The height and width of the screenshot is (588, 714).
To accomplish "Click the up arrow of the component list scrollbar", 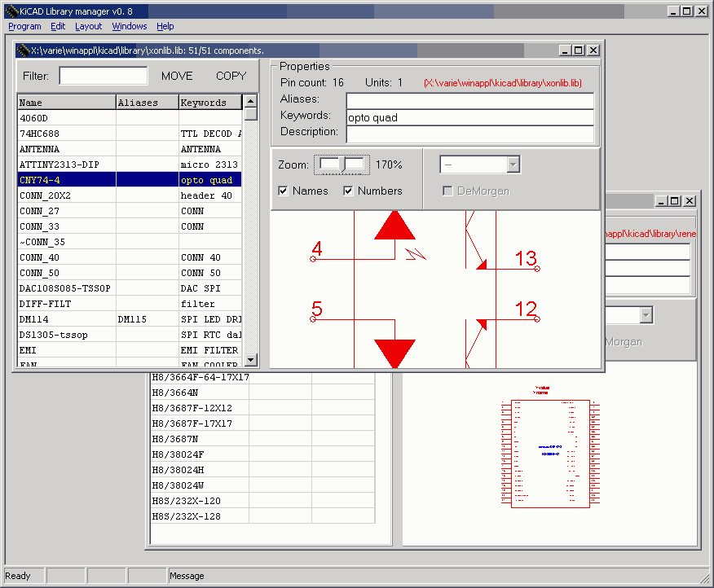I will [250, 101].
